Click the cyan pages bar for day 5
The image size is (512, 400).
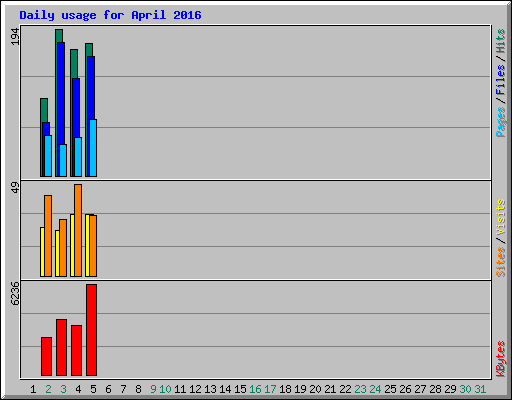(x=93, y=148)
